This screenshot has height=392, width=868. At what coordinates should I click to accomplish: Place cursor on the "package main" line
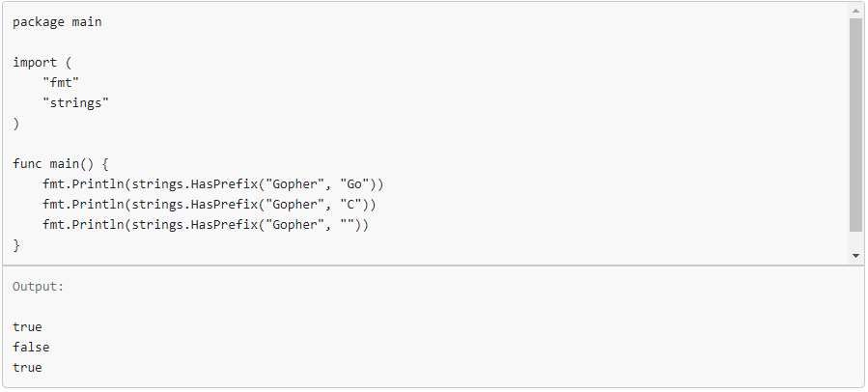pos(56,21)
